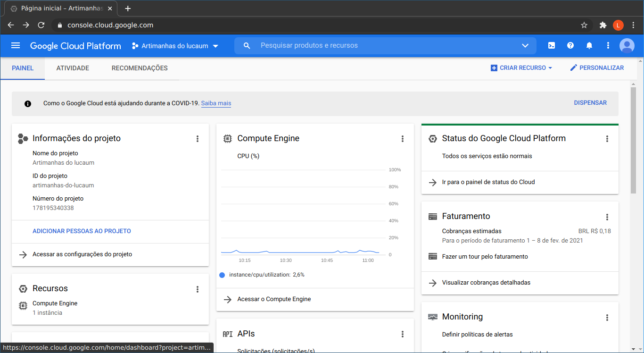Open the notifications bell
Screen dimensions: 644x353
coord(589,45)
